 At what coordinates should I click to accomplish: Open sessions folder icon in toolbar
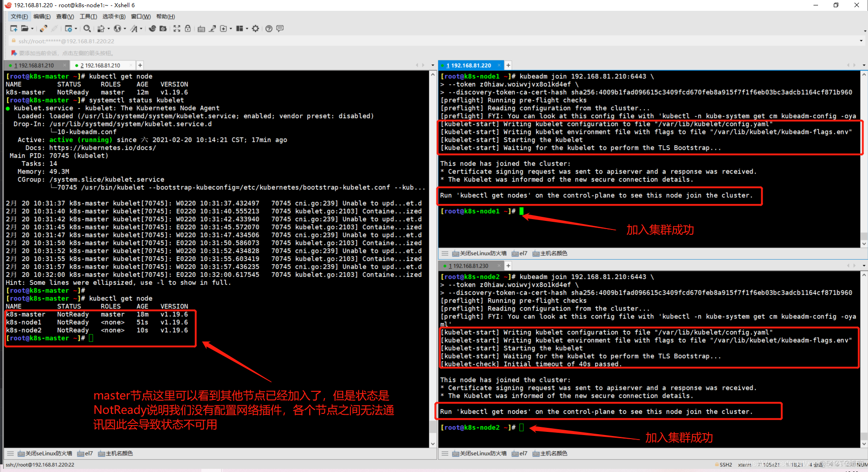(24, 28)
